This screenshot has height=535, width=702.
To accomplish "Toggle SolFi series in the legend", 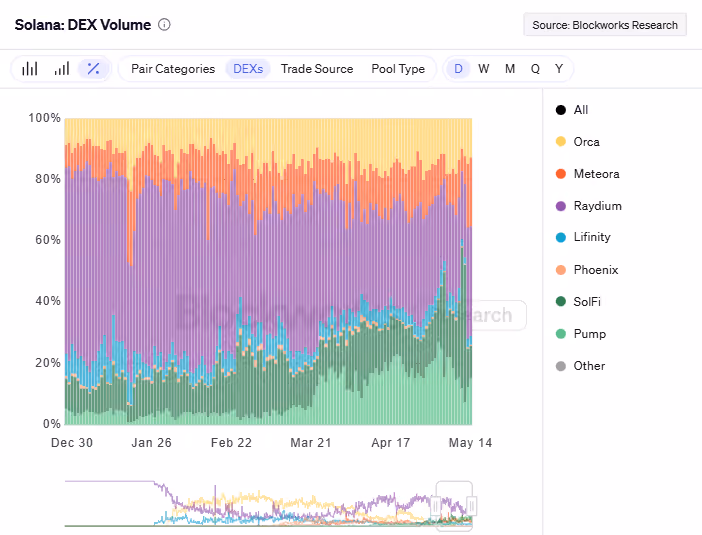I will click(x=578, y=301).
